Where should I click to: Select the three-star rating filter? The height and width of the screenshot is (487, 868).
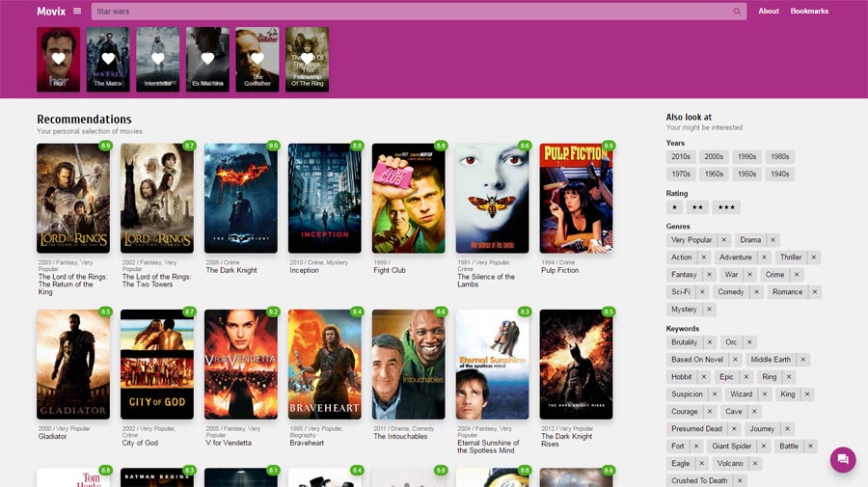point(727,207)
